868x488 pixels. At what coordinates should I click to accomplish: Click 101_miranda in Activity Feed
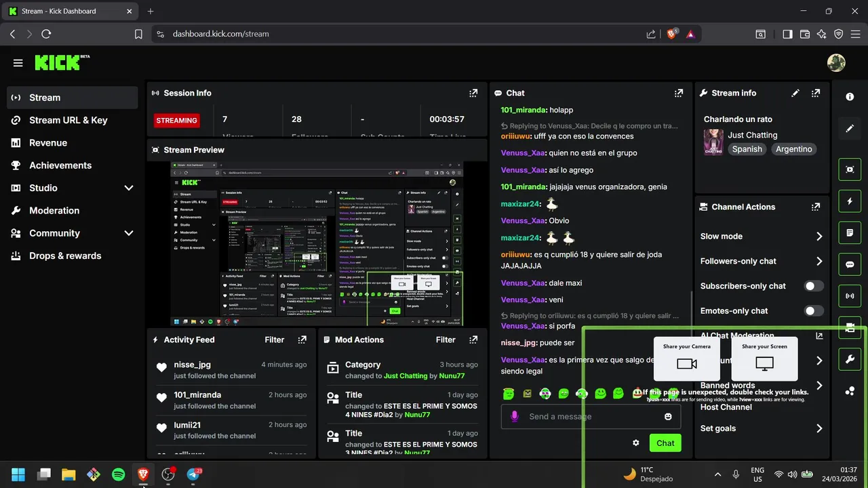tap(197, 394)
